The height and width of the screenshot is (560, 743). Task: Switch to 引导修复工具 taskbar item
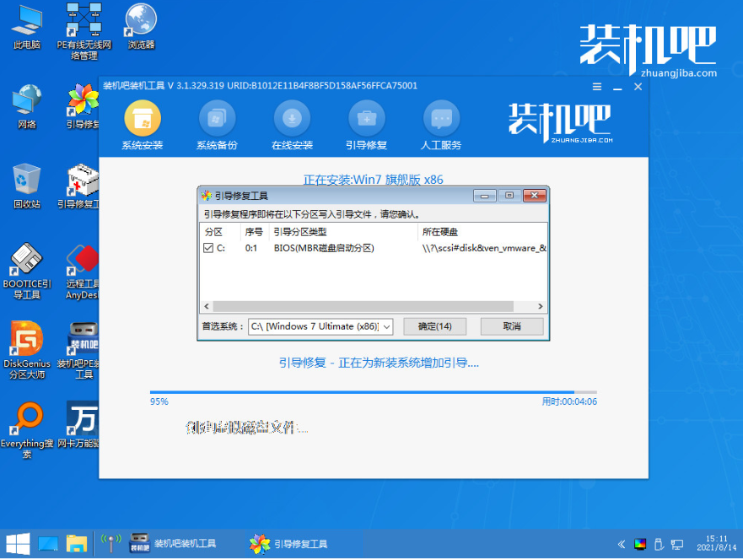tap(289, 544)
